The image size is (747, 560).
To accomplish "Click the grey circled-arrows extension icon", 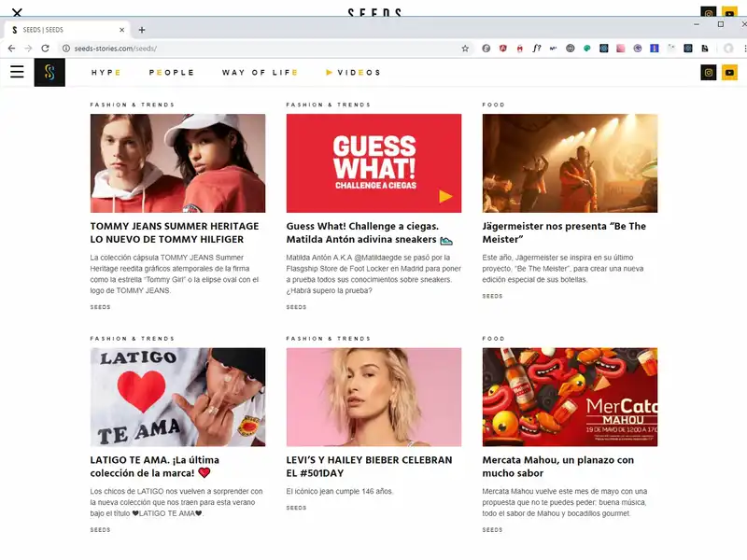I will [x=571, y=49].
